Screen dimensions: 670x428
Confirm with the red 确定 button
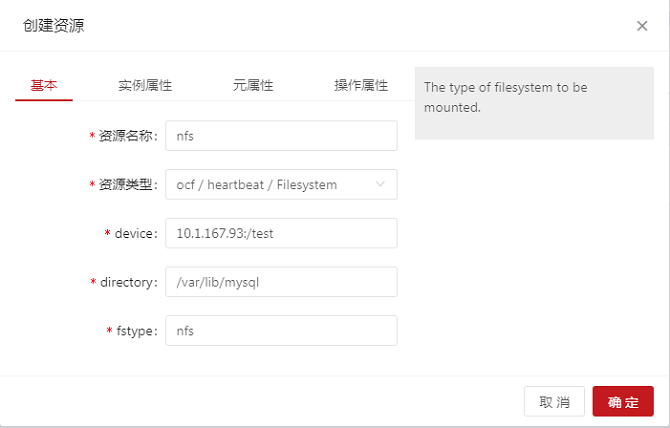pyautogui.click(x=622, y=402)
